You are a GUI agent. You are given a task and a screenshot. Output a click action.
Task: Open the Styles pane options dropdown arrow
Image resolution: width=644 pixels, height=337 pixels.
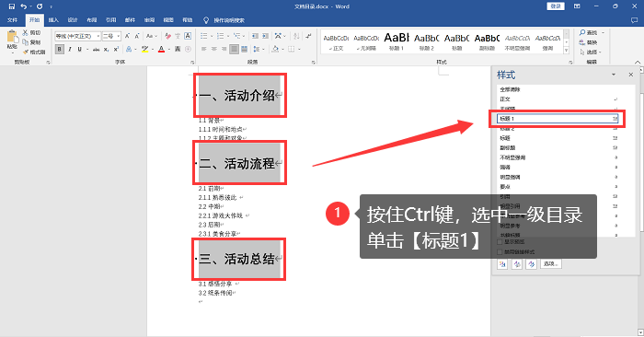pyautogui.click(x=614, y=75)
